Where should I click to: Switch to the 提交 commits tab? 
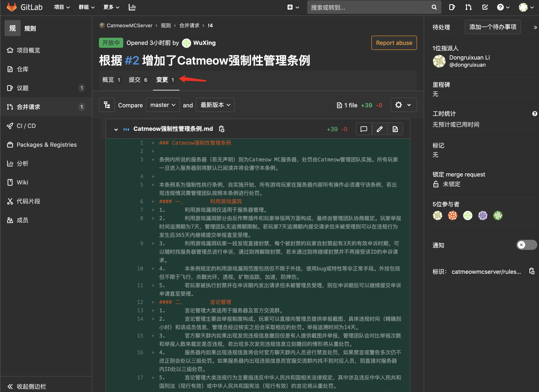tap(138, 80)
